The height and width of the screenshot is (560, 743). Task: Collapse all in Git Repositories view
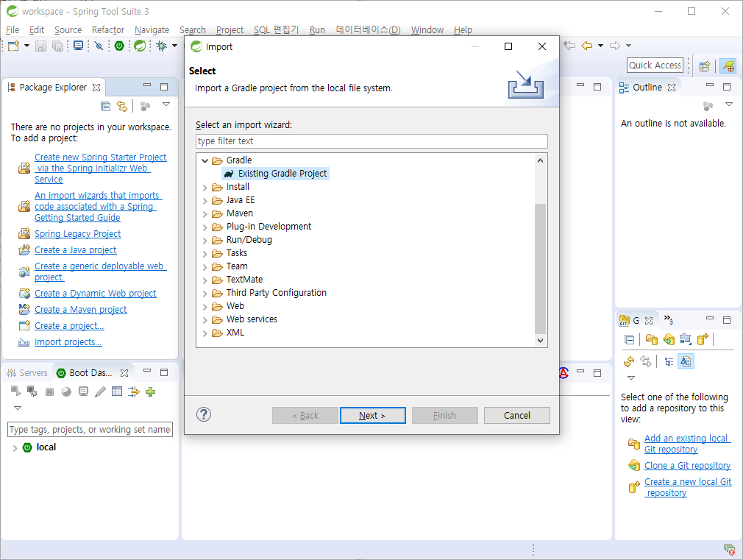click(629, 339)
